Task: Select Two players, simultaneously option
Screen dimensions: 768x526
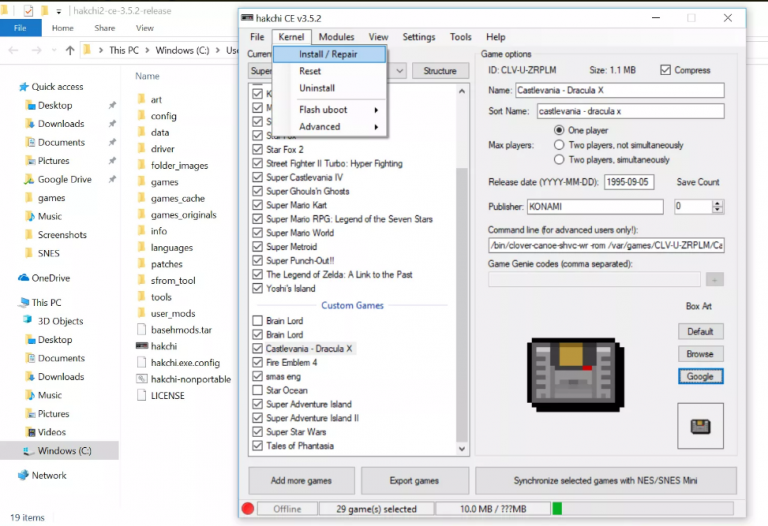Action: point(559,159)
